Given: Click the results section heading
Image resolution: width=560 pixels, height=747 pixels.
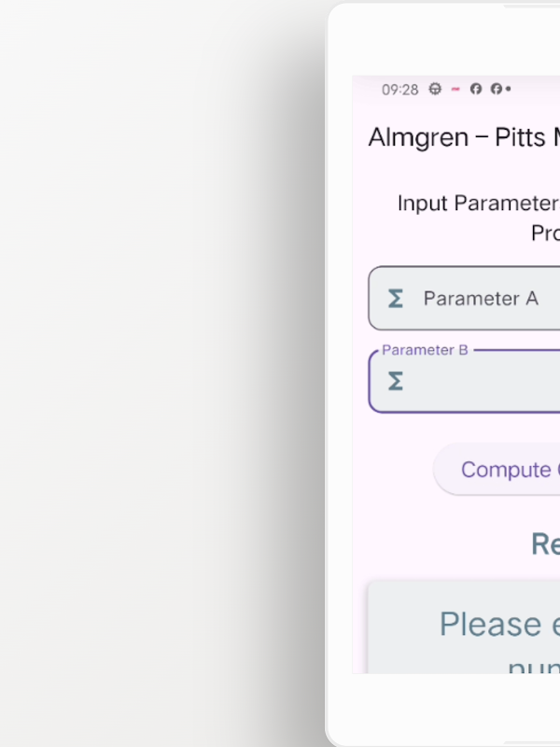Looking at the screenshot, I should pos(545,543).
